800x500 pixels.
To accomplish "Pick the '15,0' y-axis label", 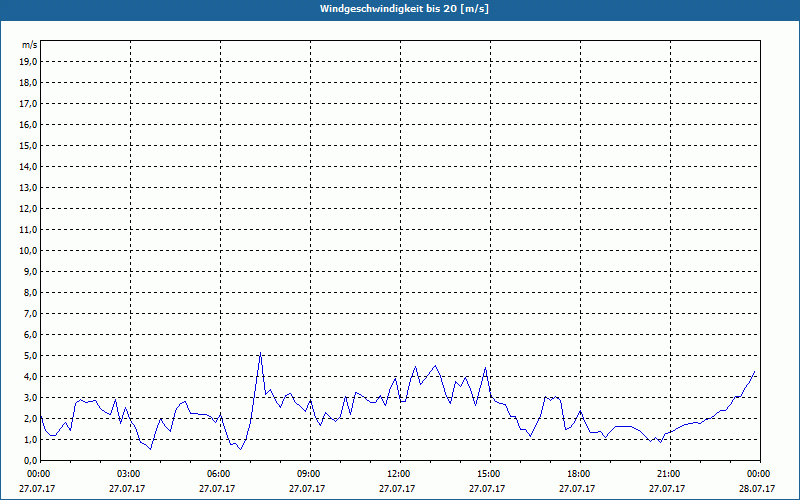I will pos(29,145).
